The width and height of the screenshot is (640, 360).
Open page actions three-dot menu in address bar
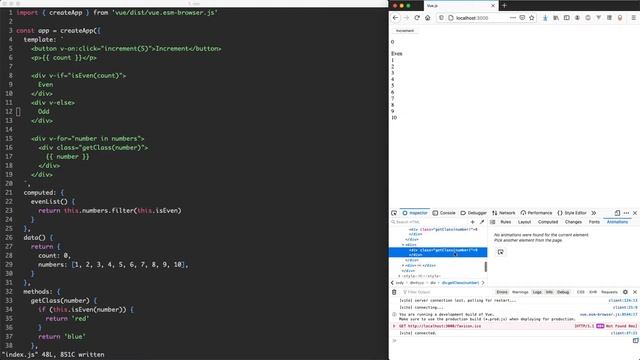pos(513,18)
